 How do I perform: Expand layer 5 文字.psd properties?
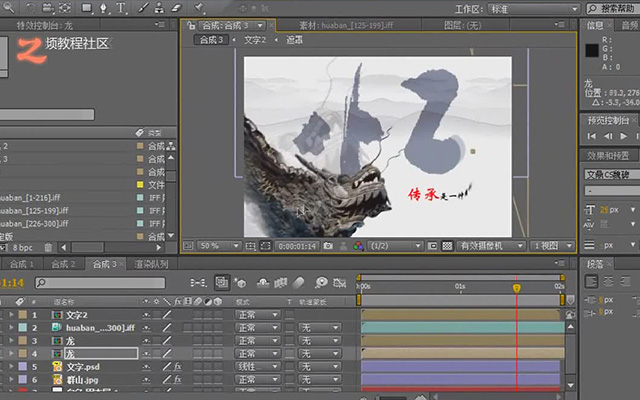point(11,367)
